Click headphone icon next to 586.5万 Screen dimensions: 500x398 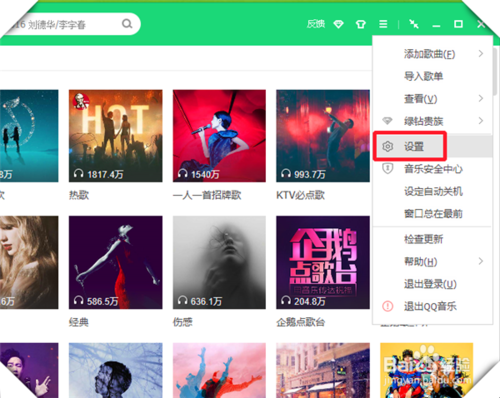pos(78,300)
